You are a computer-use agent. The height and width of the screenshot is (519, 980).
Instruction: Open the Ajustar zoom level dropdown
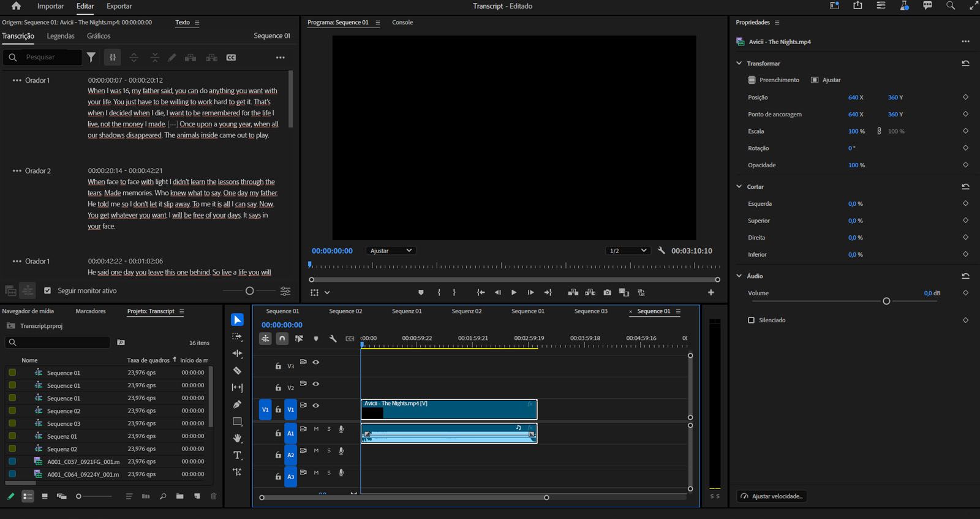(x=391, y=251)
